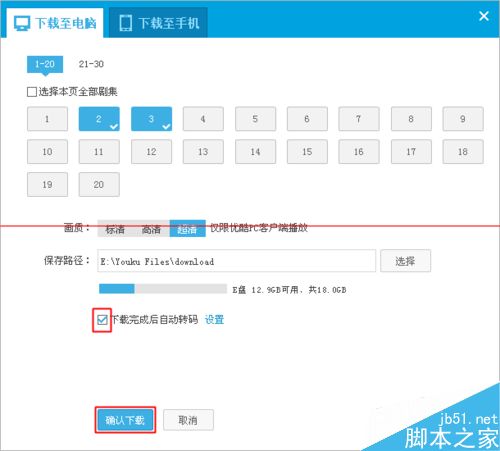Select episode 17
The height and width of the screenshot is (451, 500).
[411, 152]
